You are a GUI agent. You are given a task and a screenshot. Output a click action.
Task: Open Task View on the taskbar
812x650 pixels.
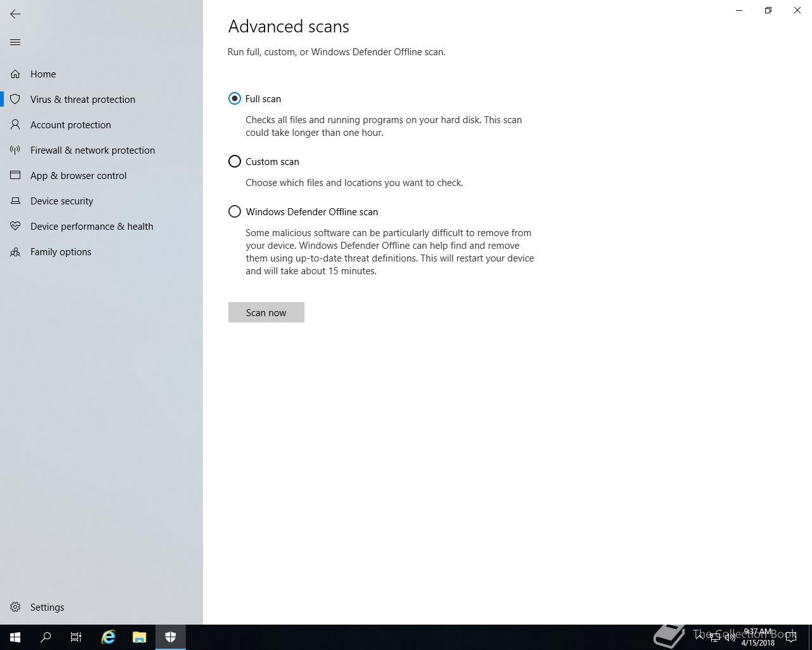click(76, 637)
